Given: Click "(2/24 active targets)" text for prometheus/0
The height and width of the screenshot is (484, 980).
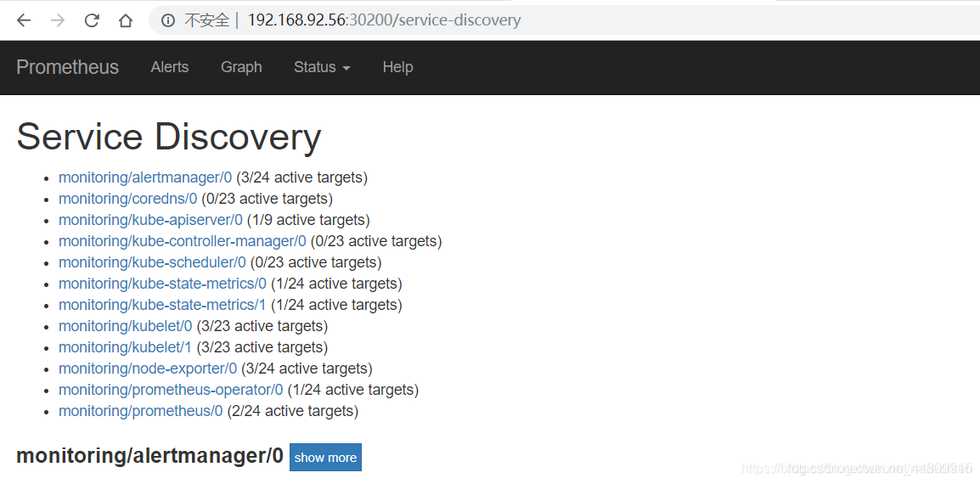Looking at the screenshot, I should (292, 412).
